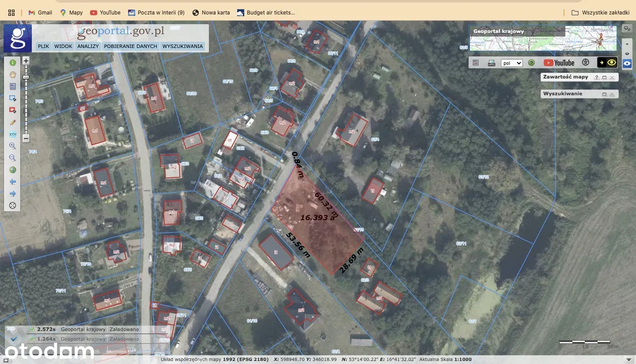
Task: Choose the pencil drawing tool
Action: click(x=13, y=122)
